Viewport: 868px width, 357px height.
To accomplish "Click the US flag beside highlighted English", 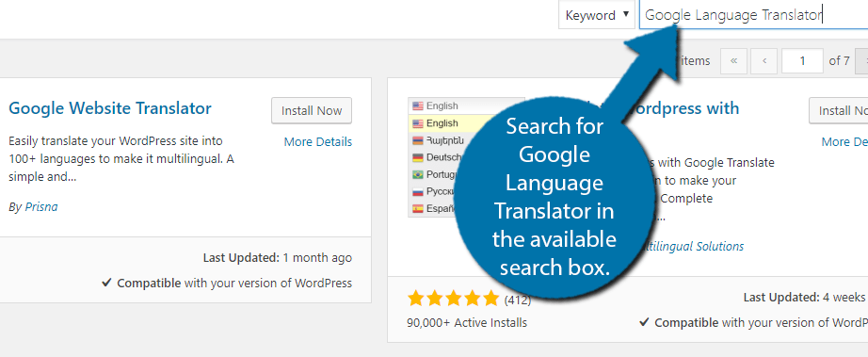I will [x=417, y=122].
